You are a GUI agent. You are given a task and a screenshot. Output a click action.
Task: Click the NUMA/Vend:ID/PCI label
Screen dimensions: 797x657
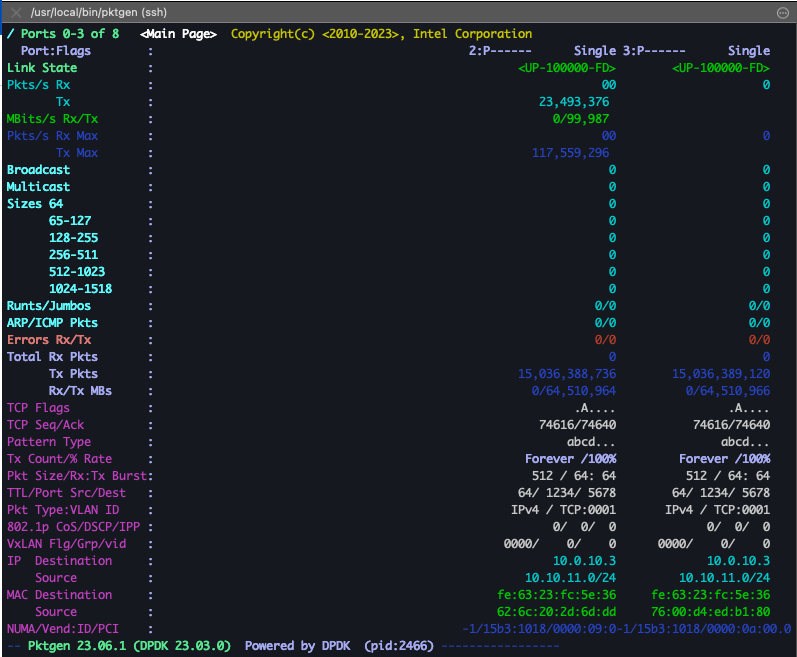tap(63, 630)
